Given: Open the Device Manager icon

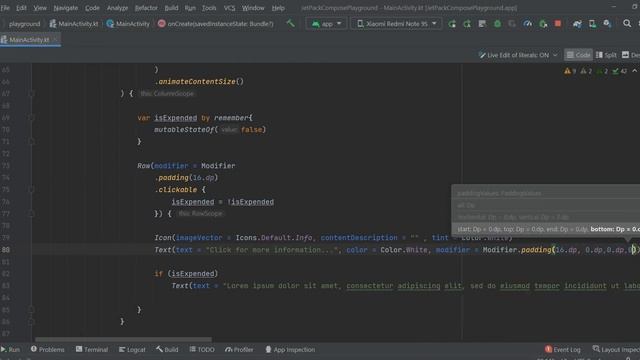Looking at the screenshot, I should (x=592, y=24).
